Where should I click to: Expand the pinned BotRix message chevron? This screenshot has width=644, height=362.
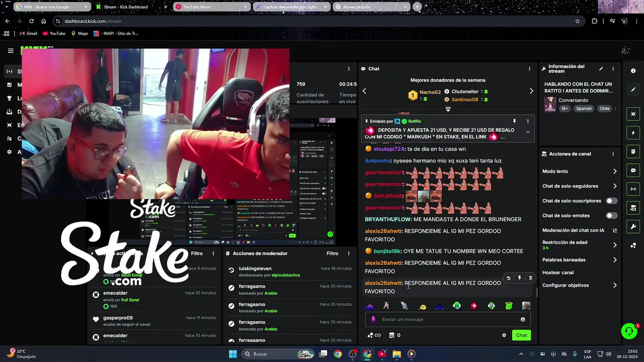pos(527,132)
